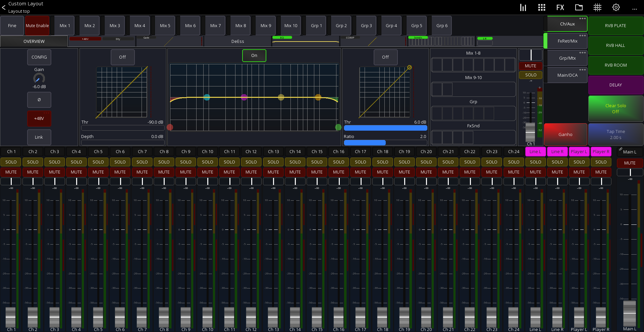644x332 pixels.
Task: Toggle the gate Off switch
Action: point(122,57)
